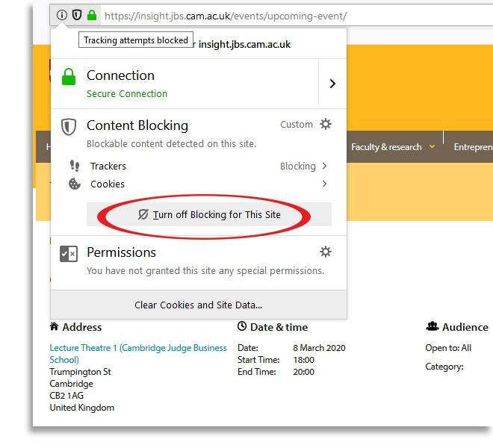Click the Audience people icon

tap(432, 326)
